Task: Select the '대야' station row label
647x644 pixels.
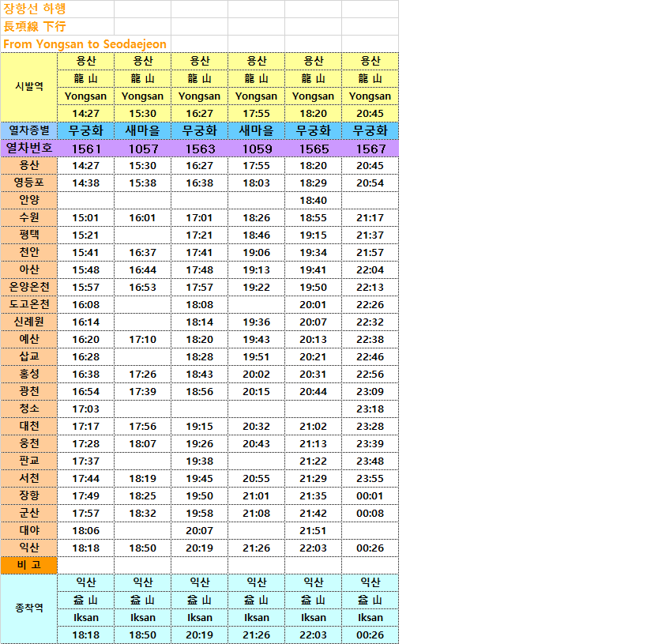Action: [29, 529]
